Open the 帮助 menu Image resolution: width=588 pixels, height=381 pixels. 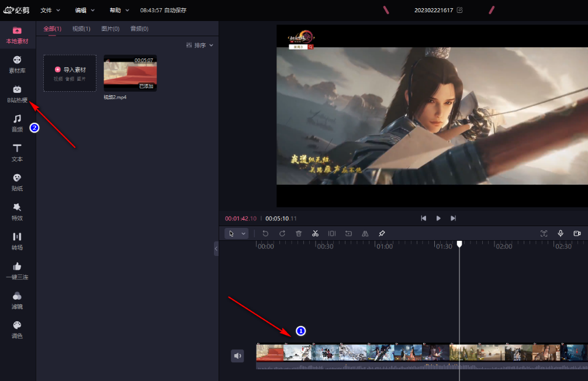pos(119,10)
